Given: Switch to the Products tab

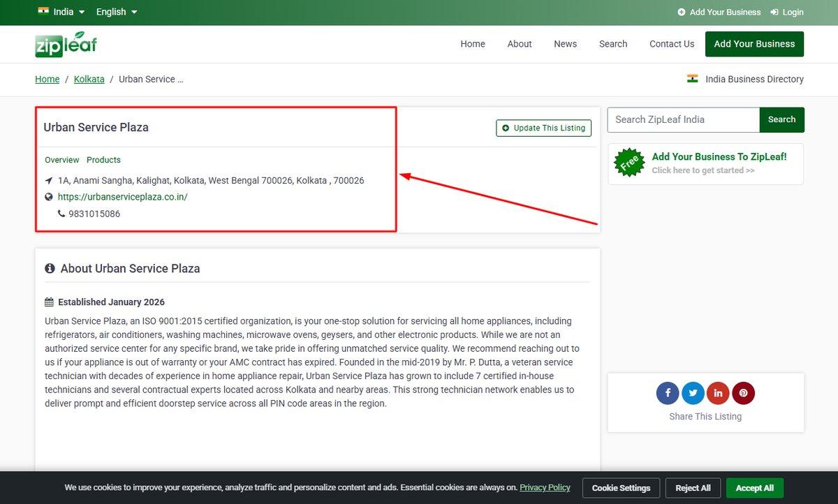Looking at the screenshot, I should coord(103,160).
